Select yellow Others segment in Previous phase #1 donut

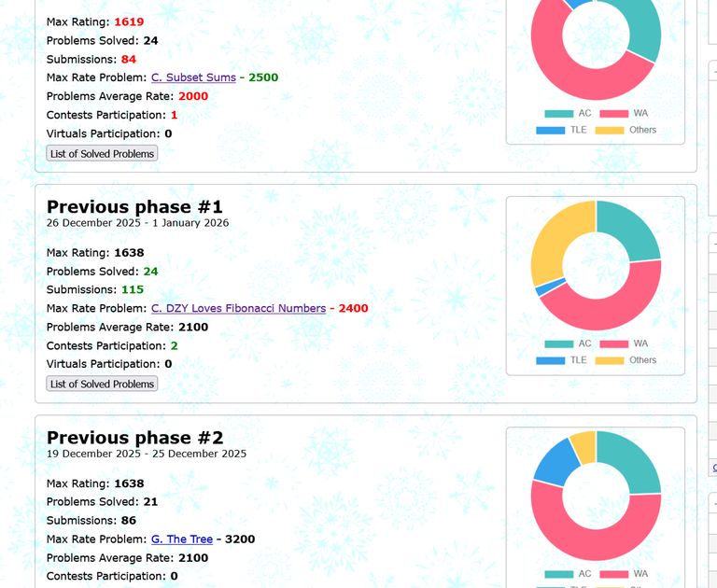point(553,240)
